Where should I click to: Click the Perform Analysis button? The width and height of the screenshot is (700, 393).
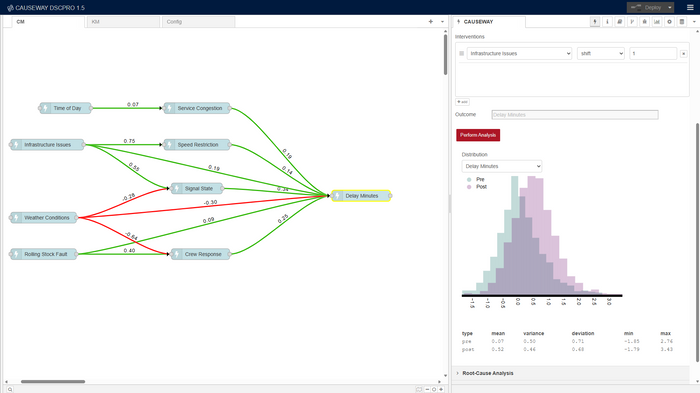(478, 135)
